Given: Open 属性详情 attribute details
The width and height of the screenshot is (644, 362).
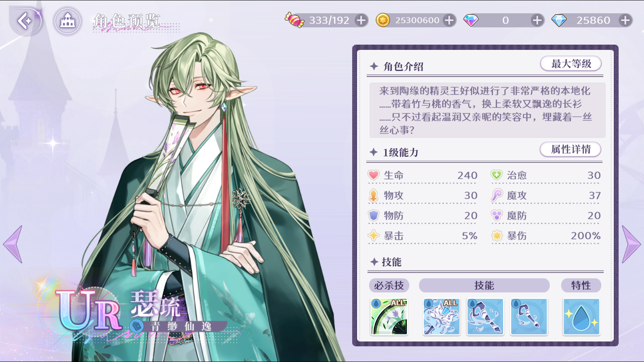Looking at the screenshot, I should (571, 149).
